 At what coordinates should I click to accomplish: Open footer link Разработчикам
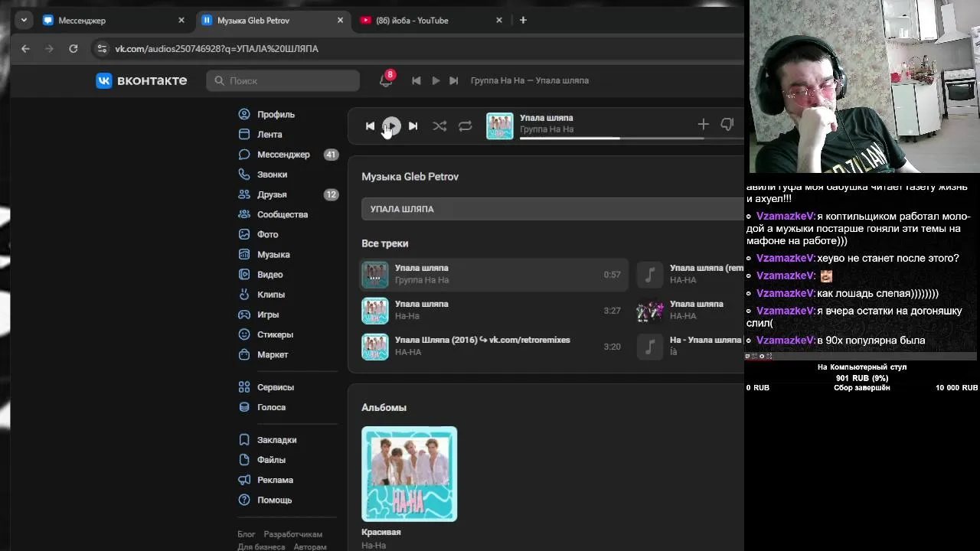point(293,534)
